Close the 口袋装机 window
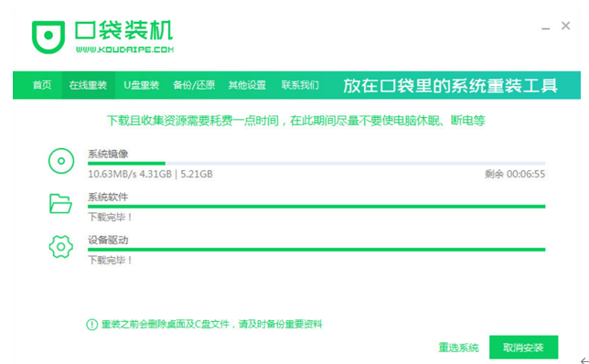Viewport: 589px width, 364px height. (566, 26)
